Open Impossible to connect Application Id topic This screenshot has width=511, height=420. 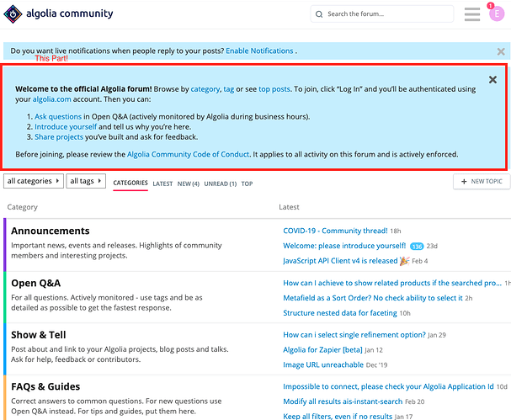[388, 386]
